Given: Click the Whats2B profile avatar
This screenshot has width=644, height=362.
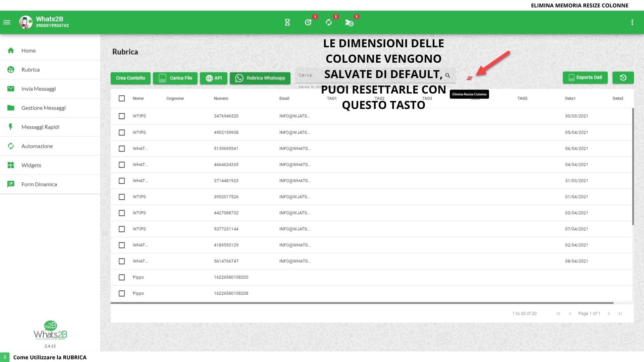Looking at the screenshot, I should pos(25,22).
